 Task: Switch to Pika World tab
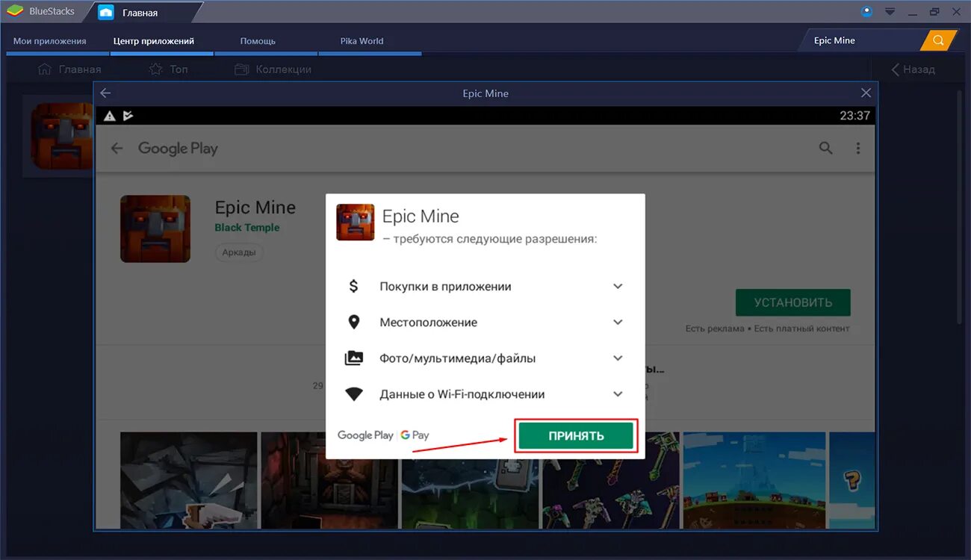coord(362,41)
